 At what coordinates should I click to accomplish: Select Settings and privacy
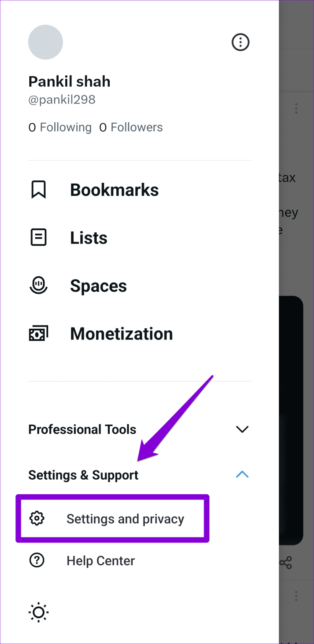(x=125, y=519)
